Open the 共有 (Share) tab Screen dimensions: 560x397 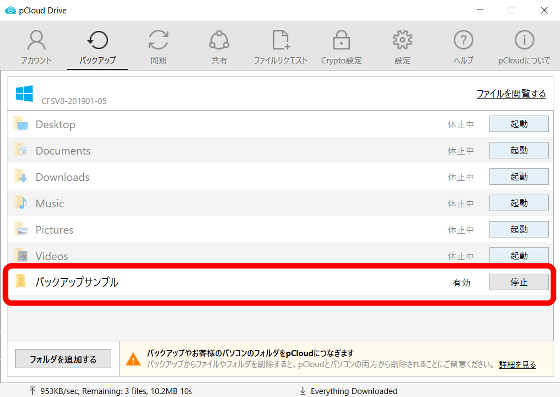(x=219, y=47)
